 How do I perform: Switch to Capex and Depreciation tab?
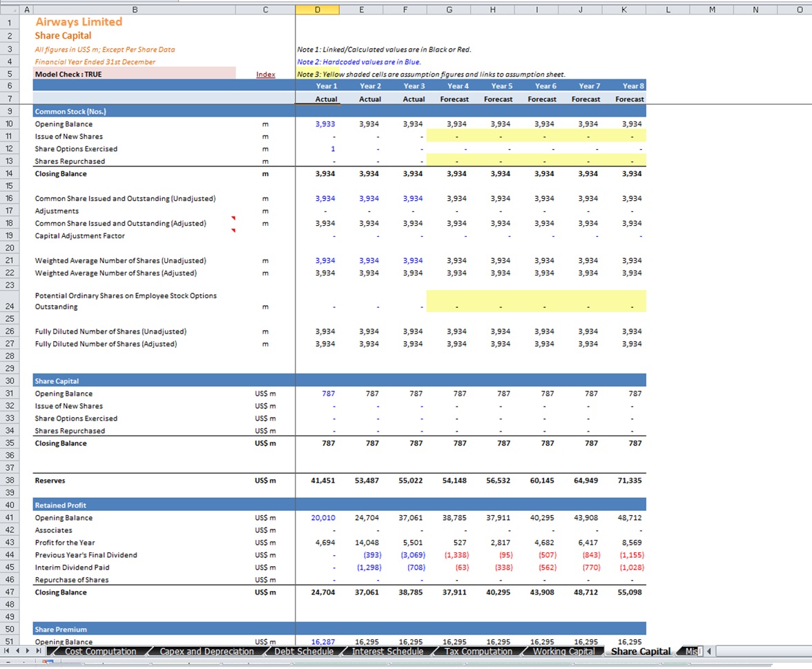[x=206, y=652]
